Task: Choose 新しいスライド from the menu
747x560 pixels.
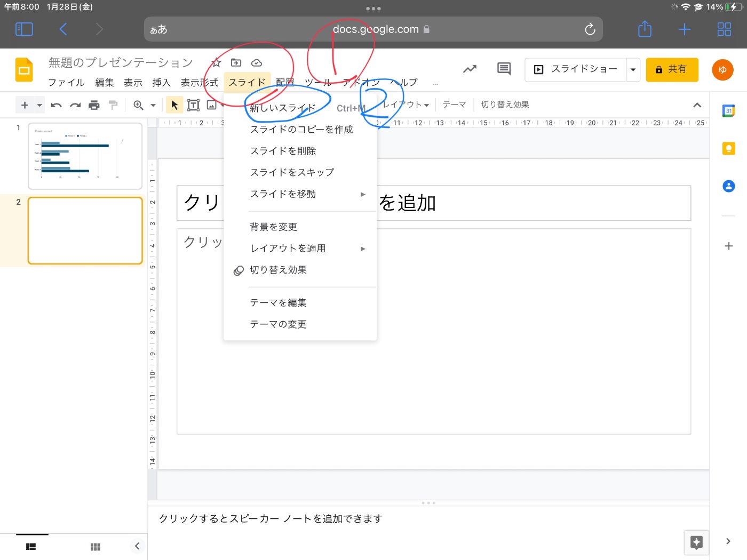Action: 300,108
